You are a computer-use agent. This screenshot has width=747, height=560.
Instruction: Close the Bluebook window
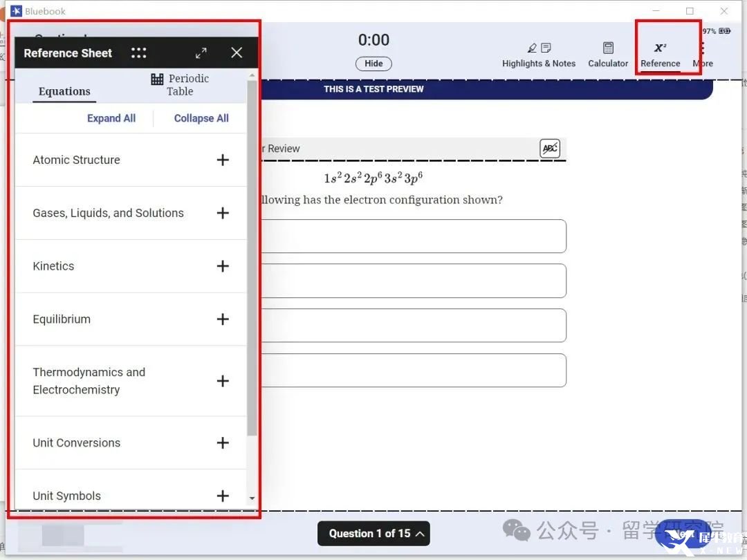point(724,10)
